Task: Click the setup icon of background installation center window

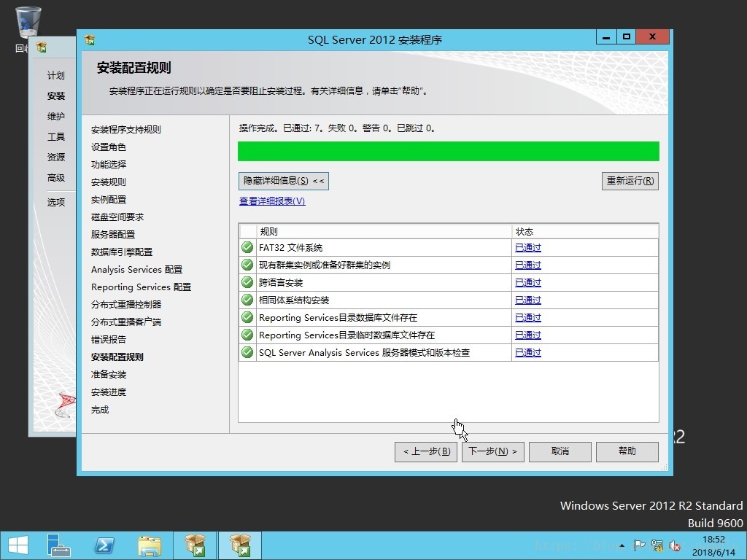Action: coord(42,47)
